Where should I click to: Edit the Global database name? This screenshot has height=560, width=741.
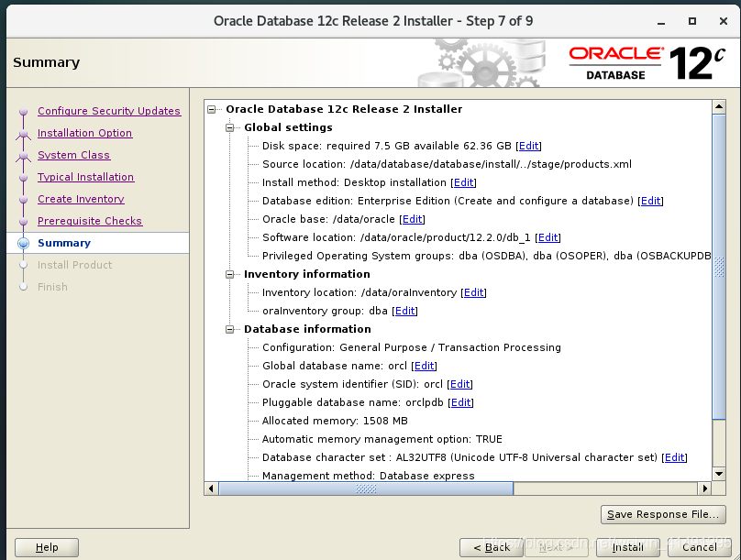[424, 366]
